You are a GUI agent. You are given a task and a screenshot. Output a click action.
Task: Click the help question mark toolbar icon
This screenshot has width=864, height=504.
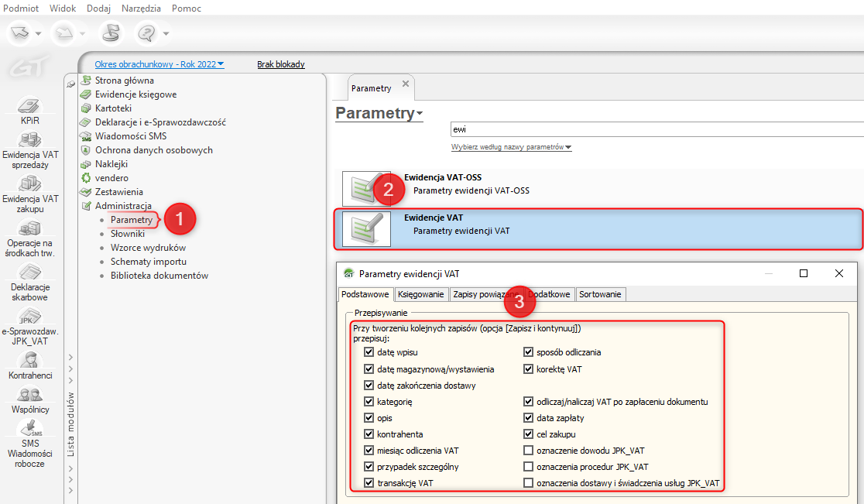click(146, 33)
